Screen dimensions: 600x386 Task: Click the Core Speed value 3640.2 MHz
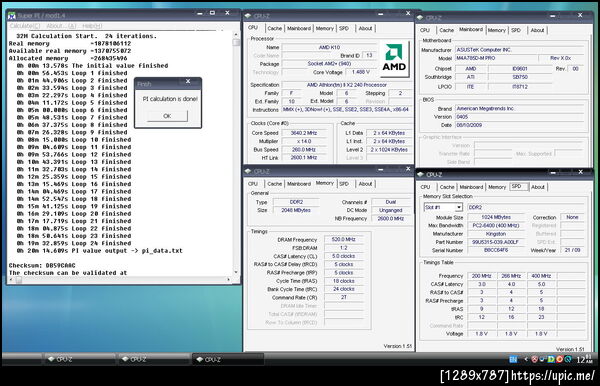(304, 133)
